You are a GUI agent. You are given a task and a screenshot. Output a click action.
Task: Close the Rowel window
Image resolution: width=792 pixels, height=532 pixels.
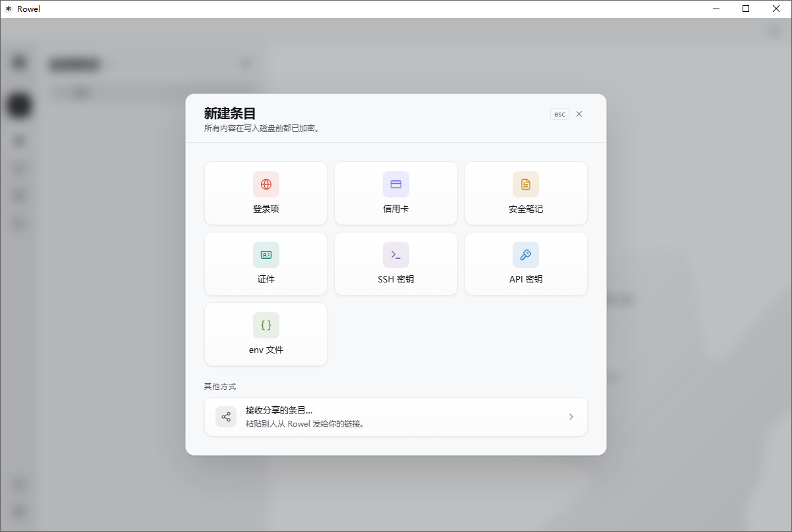[776, 9]
